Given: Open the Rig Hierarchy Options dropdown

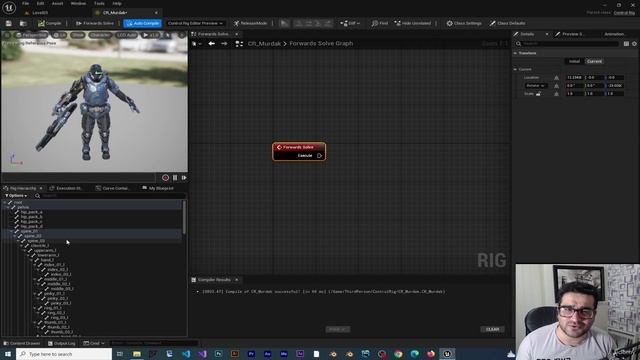Looking at the screenshot, I should 16,196.
